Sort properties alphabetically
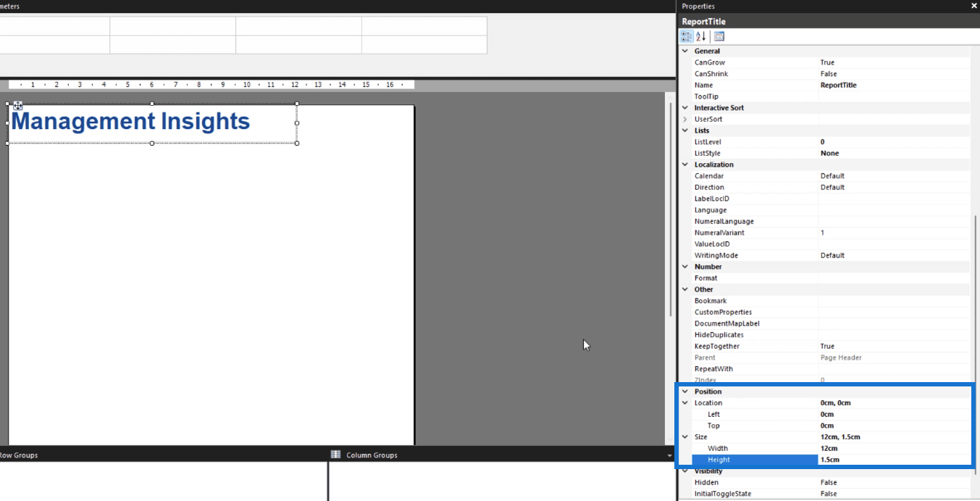Image resolution: width=980 pixels, height=501 pixels. pyautogui.click(x=701, y=36)
